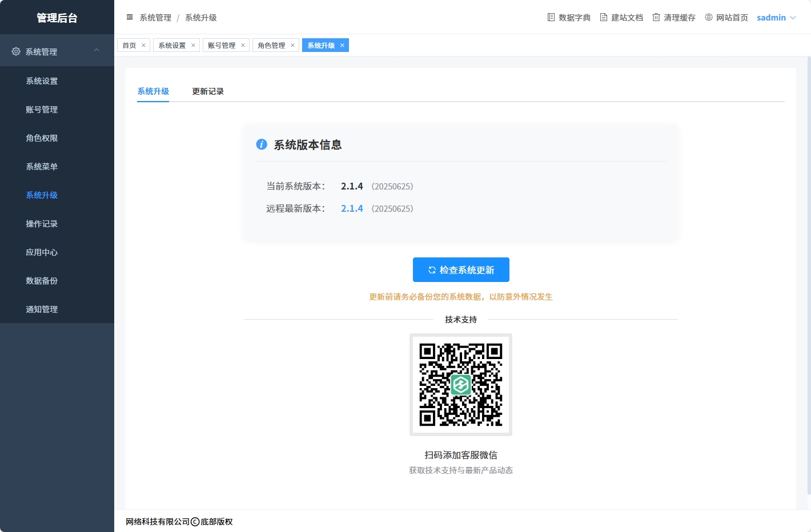Click 系统管理 in the breadcrumb
This screenshot has width=811, height=532.
pos(155,18)
